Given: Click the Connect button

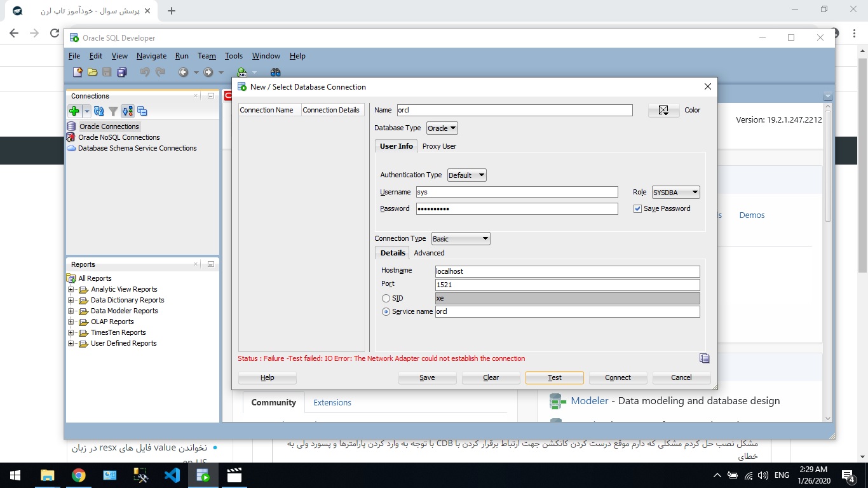Looking at the screenshot, I should [x=618, y=377].
